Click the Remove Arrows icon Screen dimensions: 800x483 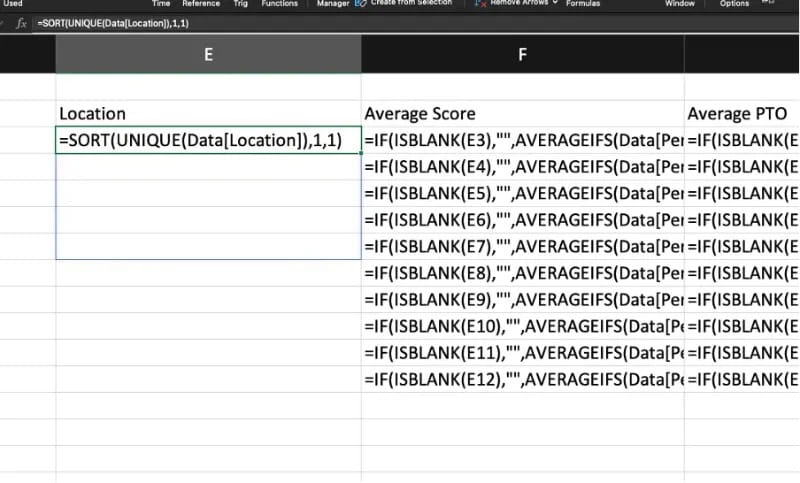pos(480,4)
